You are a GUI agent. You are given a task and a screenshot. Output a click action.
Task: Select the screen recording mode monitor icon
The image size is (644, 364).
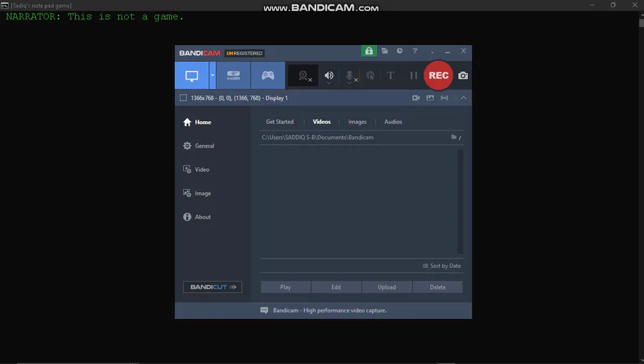(192, 76)
